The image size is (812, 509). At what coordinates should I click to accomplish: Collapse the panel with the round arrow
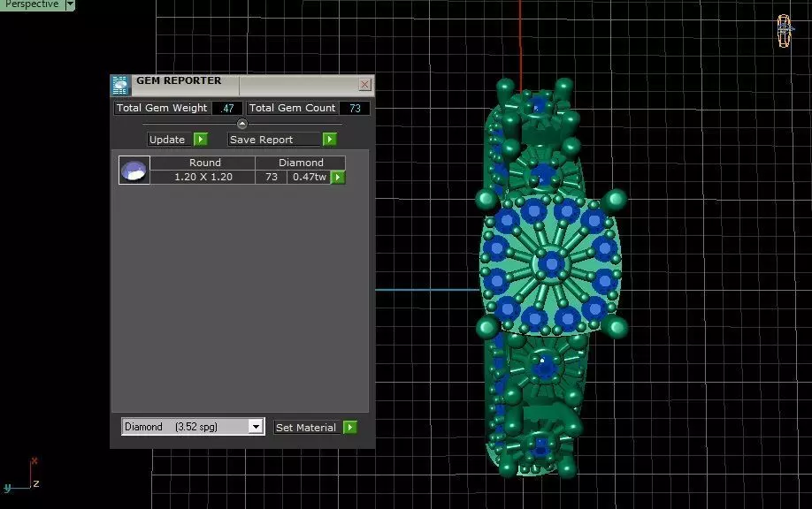point(241,124)
